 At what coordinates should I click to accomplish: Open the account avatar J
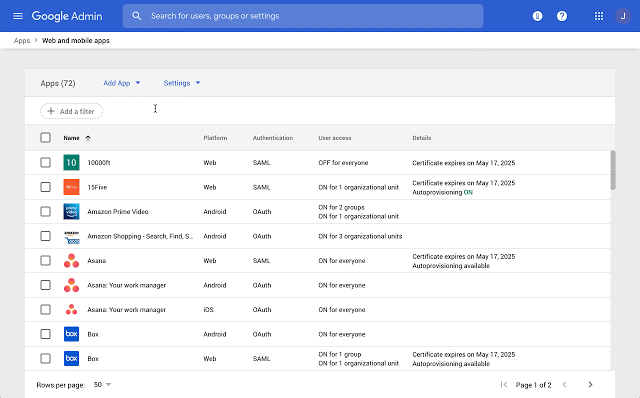coord(623,16)
